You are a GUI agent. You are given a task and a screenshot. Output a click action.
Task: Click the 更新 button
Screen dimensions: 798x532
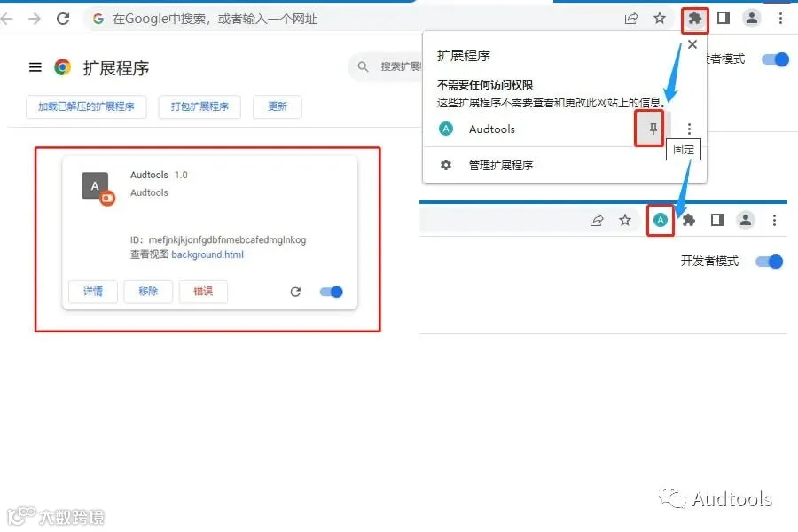(278, 106)
